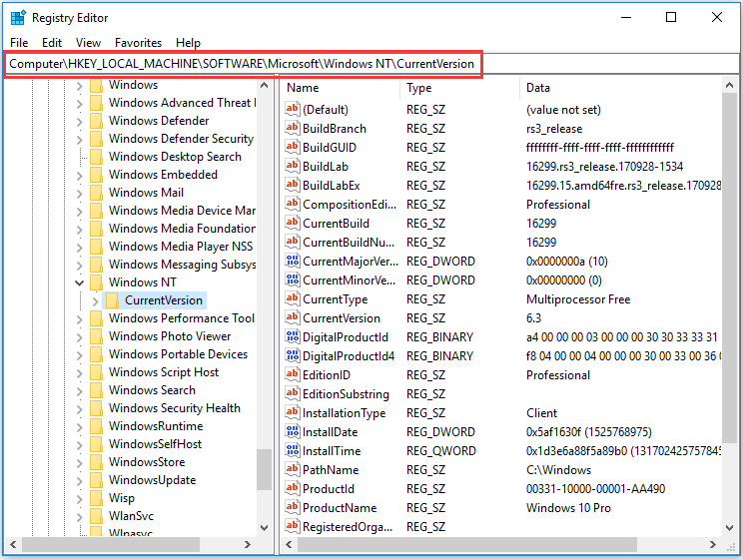The width and height of the screenshot is (743, 560).
Task: Click the string icon beside CurrentBuild
Action: click(293, 223)
